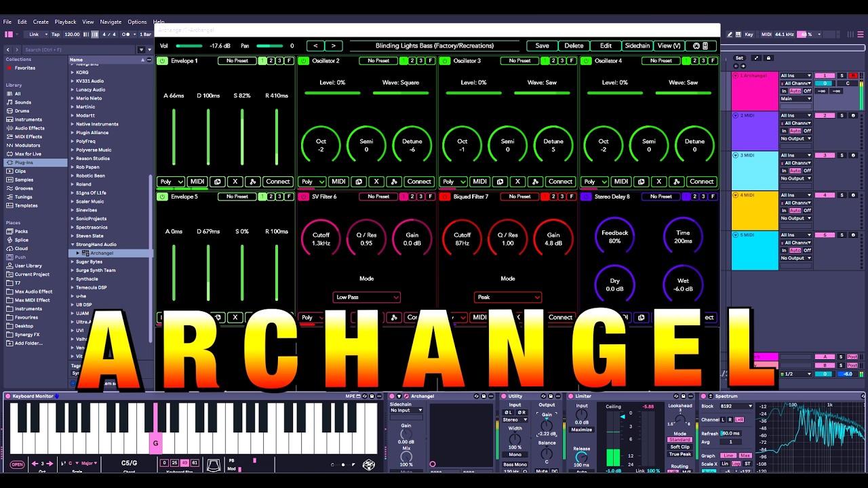Open No Output dropdown on track 2 MIDI

coord(796,139)
